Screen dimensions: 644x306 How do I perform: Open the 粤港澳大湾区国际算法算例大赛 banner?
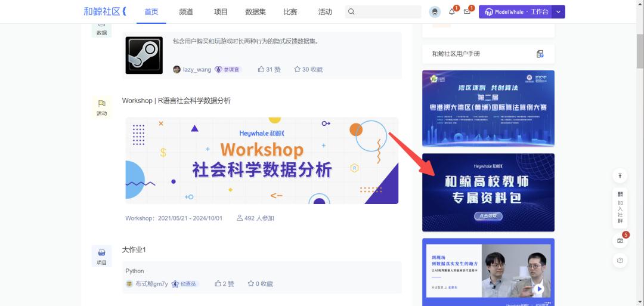point(488,109)
